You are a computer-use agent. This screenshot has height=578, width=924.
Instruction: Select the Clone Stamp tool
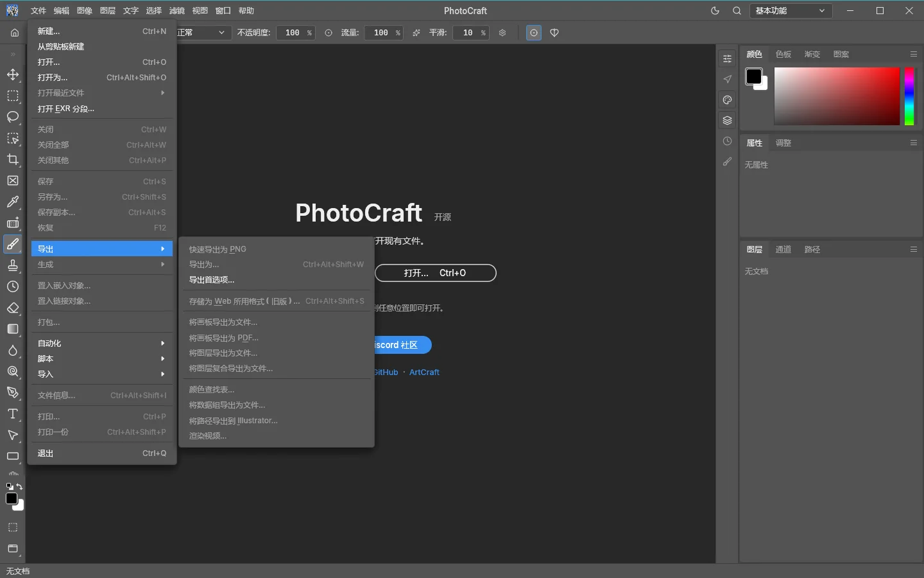pyautogui.click(x=13, y=265)
